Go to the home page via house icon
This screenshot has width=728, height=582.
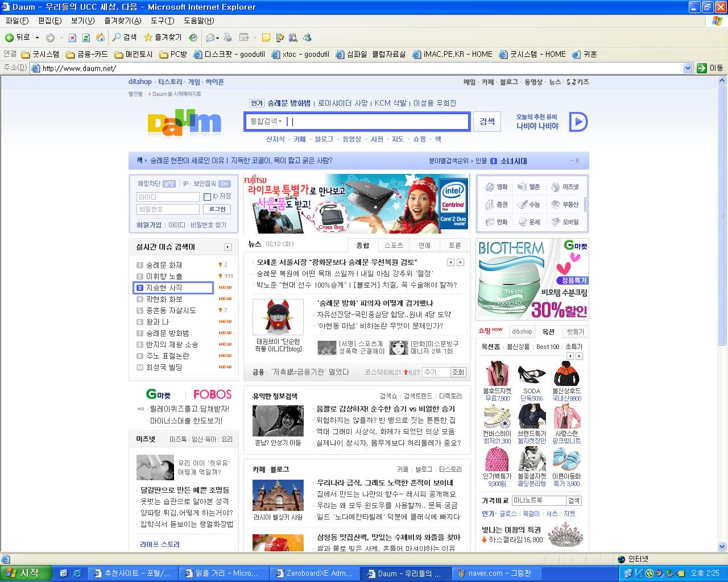click(x=100, y=38)
